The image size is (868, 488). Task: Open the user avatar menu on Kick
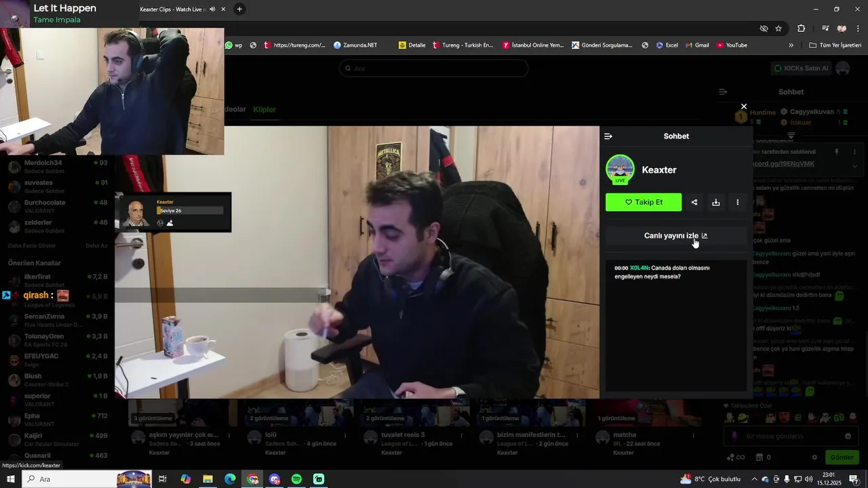tap(843, 68)
